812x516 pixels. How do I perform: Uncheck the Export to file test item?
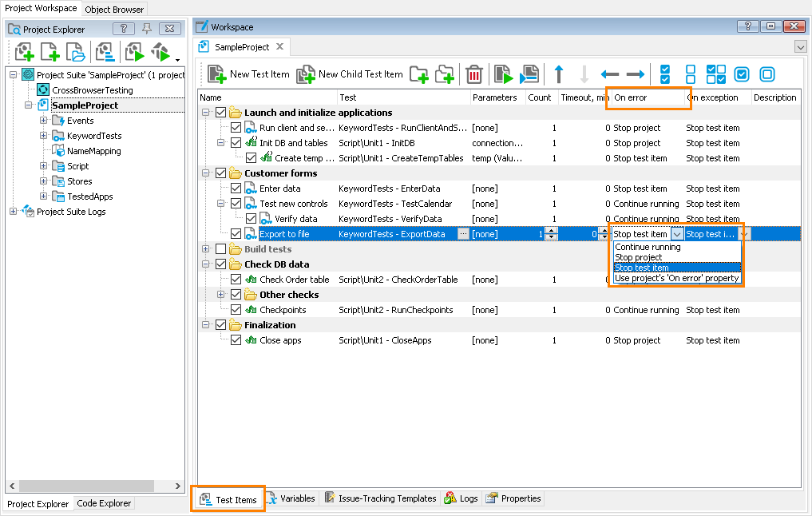click(236, 234)
